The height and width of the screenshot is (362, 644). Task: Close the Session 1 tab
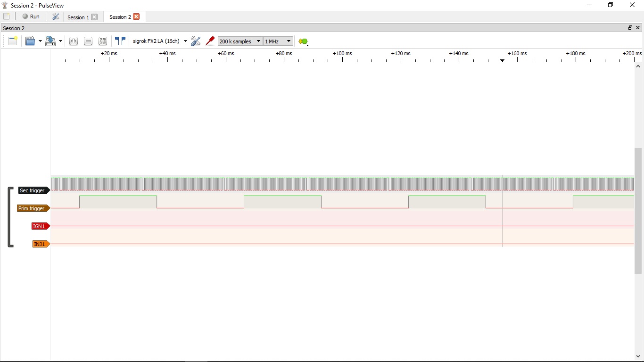pos(94,17)
